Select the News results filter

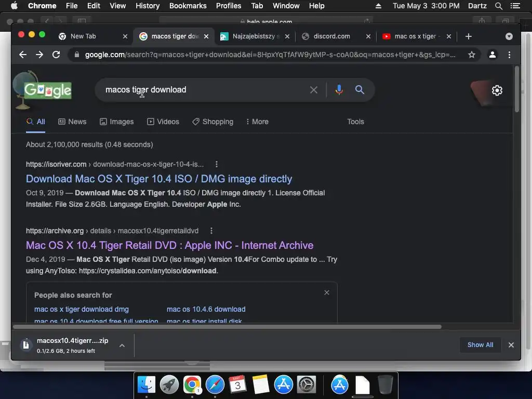pos(72,122)
